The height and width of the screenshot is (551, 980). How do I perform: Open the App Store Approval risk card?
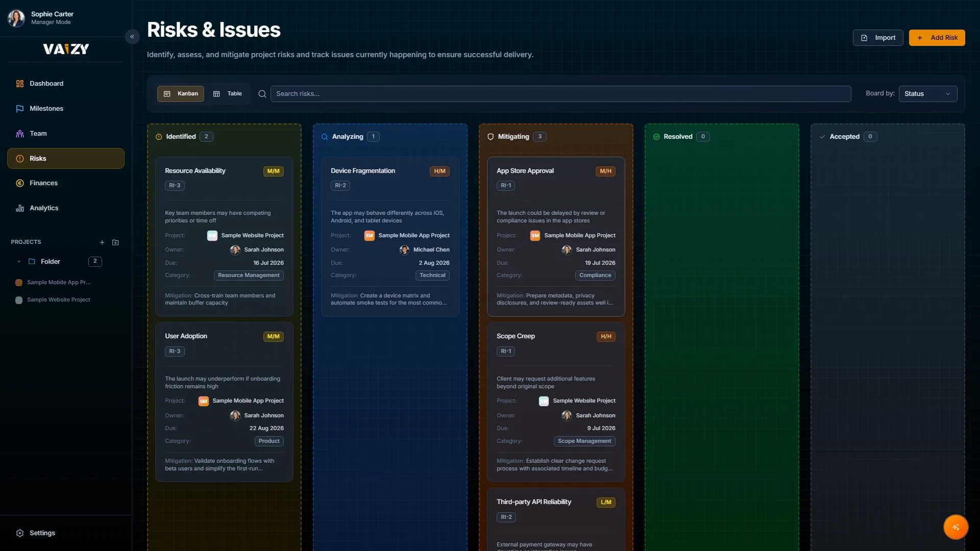(x=556, y=237)
